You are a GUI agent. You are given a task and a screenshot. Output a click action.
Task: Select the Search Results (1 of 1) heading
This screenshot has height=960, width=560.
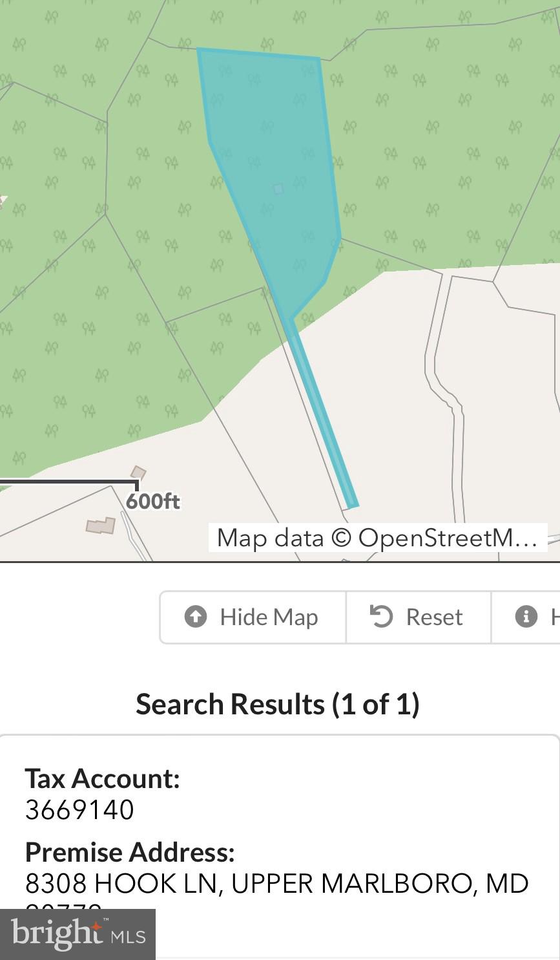tap(278, 704)
